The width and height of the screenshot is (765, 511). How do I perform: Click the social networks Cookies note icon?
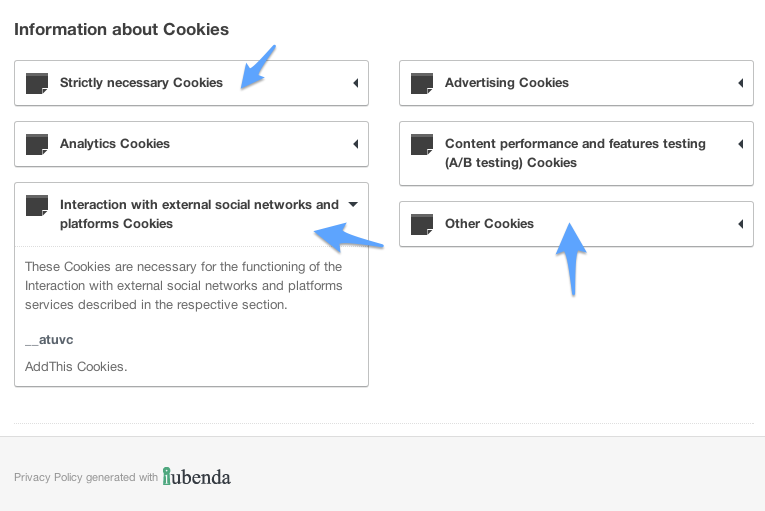pos(37,205)
